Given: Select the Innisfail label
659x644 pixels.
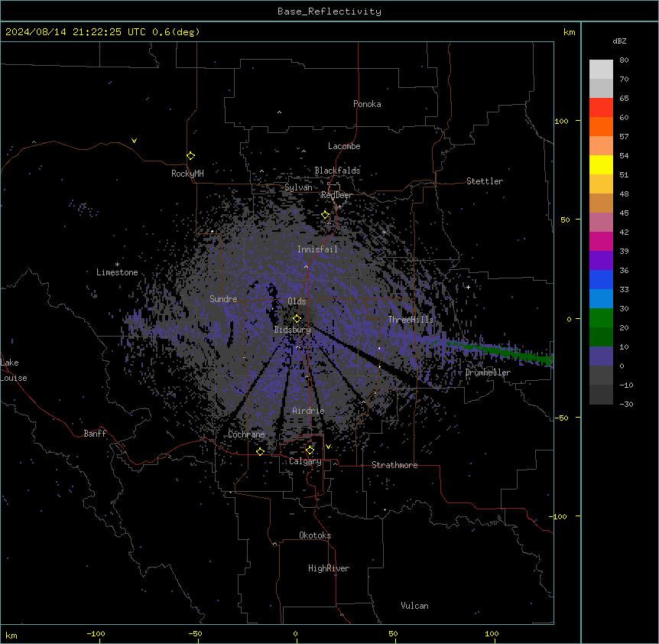Looking at the screenshot, I should click(317, 249).
